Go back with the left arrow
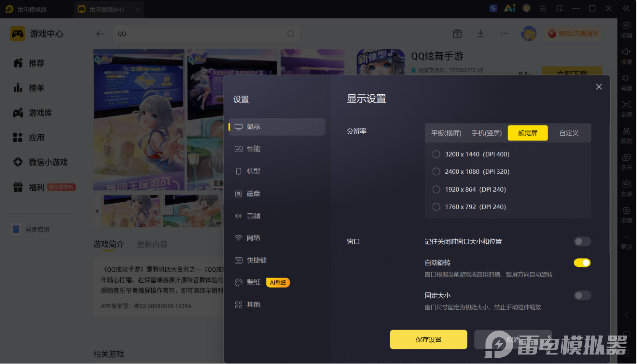This screenshot has height=364, width=637. point(100,34)
